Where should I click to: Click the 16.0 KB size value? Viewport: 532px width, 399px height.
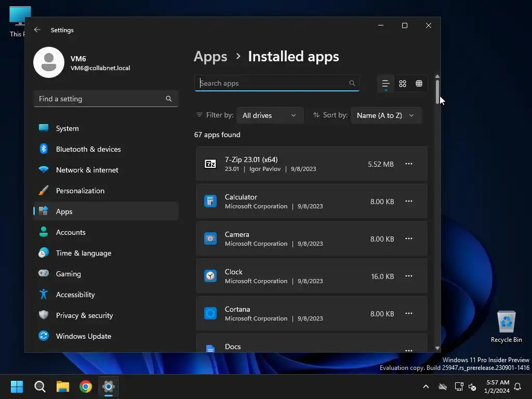coord(382,276)
